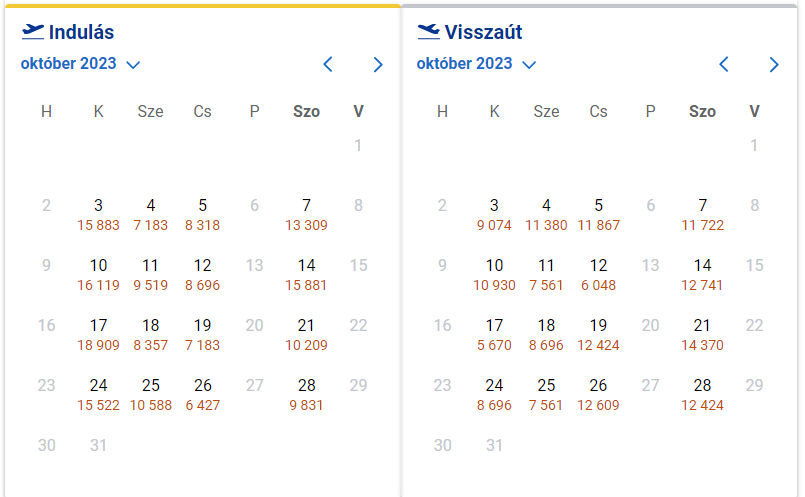
Task: Pick return October 21 priced 14 370
Action: pos(702,334)
